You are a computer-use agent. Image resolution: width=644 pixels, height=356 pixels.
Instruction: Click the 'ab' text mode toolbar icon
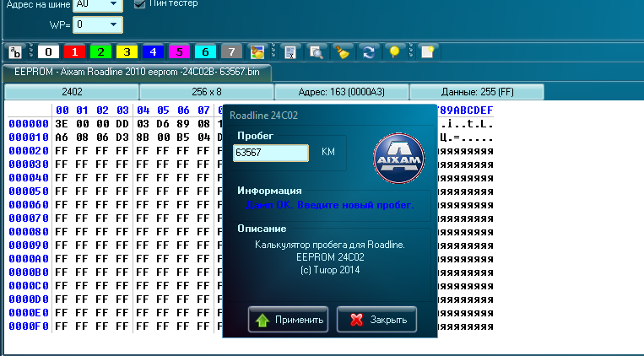(x=15, y=52)
